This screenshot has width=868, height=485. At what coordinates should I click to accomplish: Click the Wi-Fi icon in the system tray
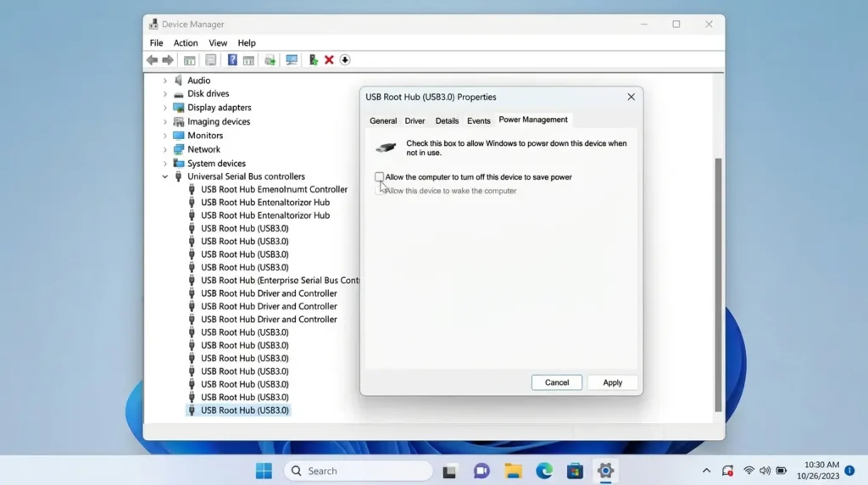tap(748, 471)
